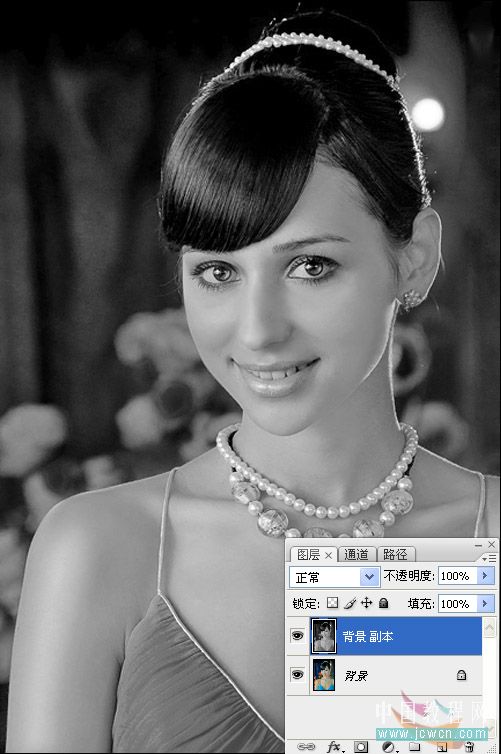501x754 pixels.
Task: Click the trash icon to delete the layer
Action: [469, 746]
